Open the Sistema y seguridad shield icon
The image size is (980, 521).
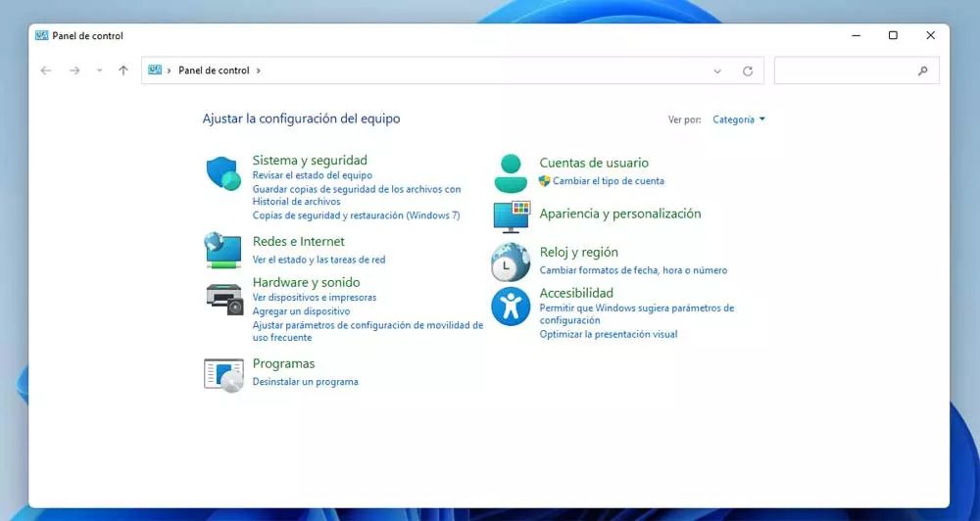pos(223,173)
